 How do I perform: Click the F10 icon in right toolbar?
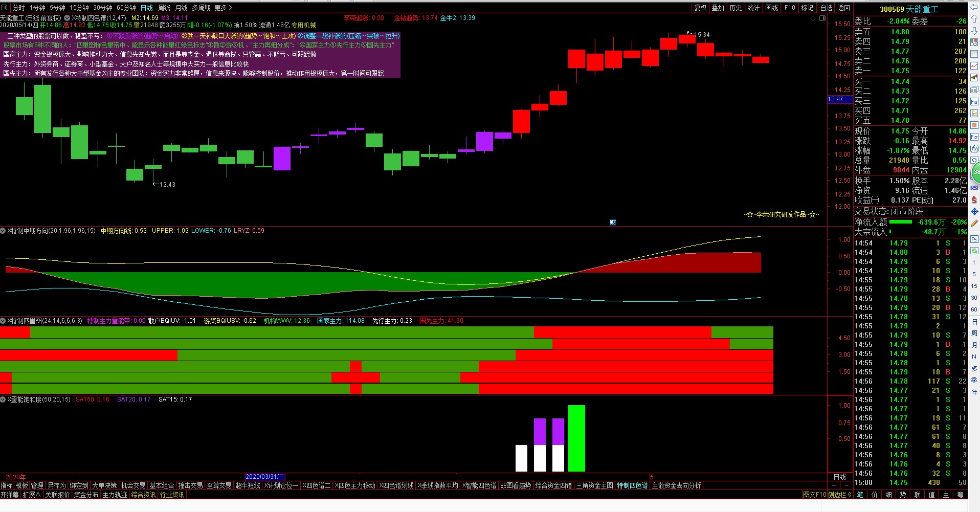974,101
